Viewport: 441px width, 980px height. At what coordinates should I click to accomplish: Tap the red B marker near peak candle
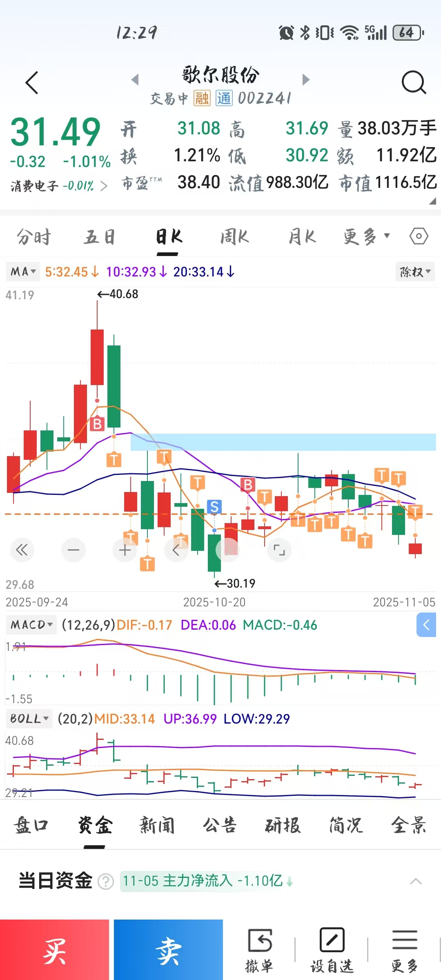point(97,424)
